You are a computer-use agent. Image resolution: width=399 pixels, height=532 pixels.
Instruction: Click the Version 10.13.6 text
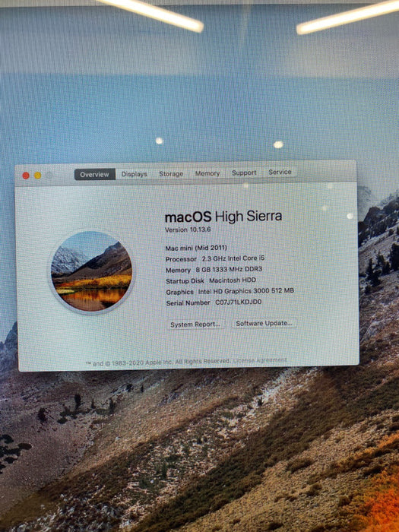188,230
